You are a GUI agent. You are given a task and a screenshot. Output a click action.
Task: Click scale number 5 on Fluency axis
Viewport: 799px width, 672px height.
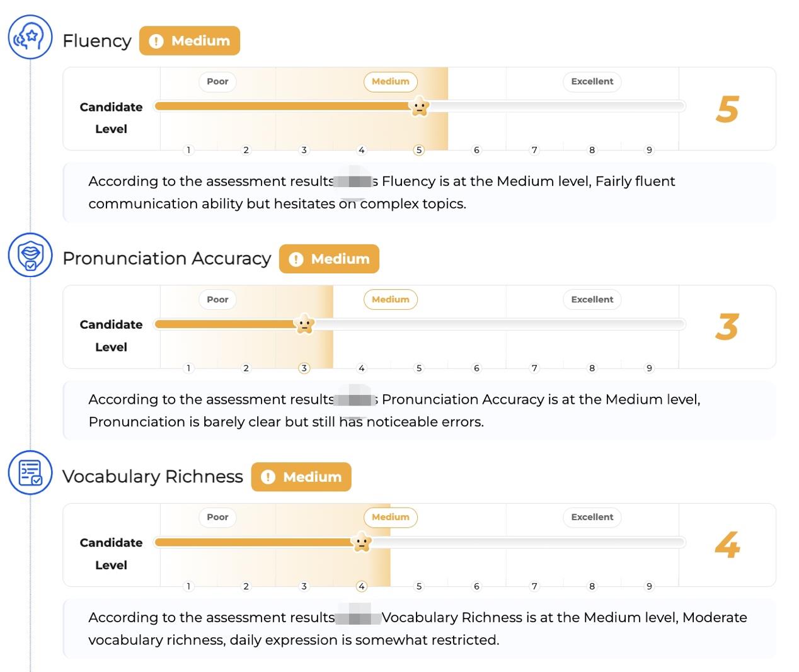[419, 150]
